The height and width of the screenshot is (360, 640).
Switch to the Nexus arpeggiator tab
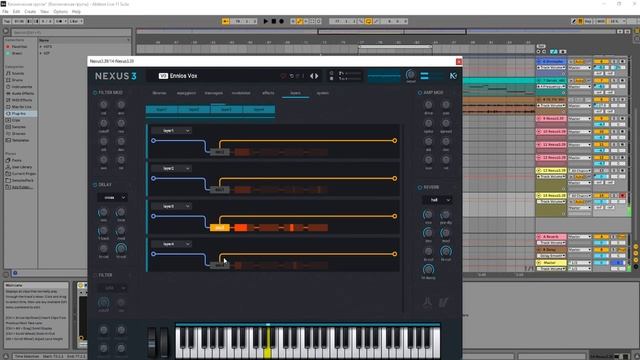(186, 93)
